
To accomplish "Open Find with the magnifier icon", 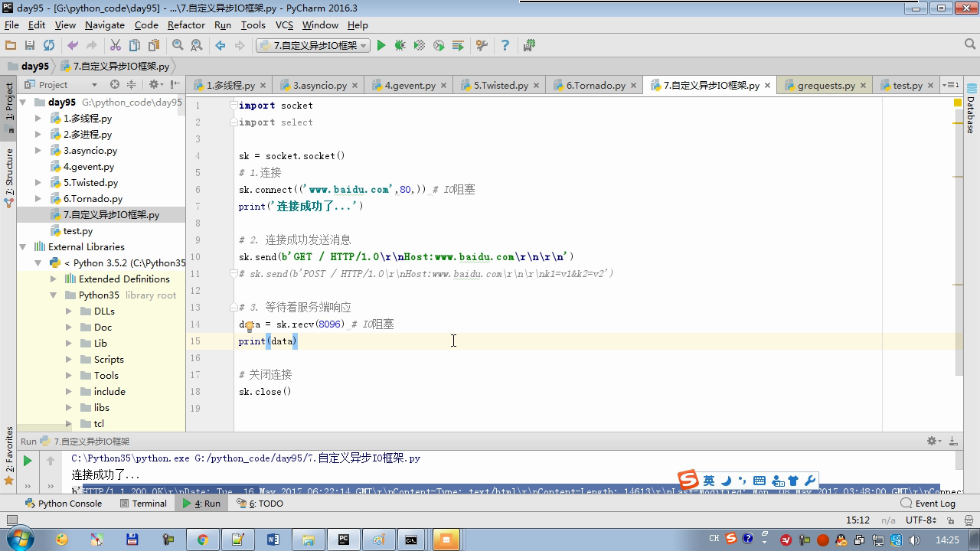I will 178,46.
